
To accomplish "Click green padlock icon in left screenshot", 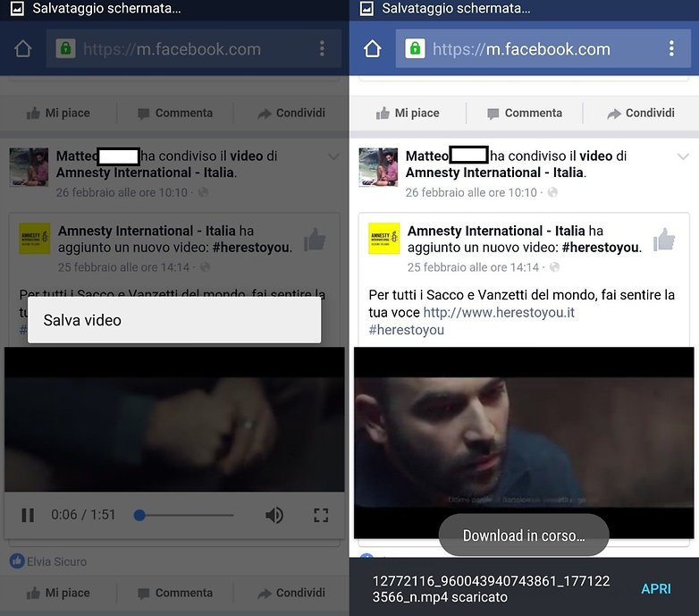I will (x=65, y=48).
